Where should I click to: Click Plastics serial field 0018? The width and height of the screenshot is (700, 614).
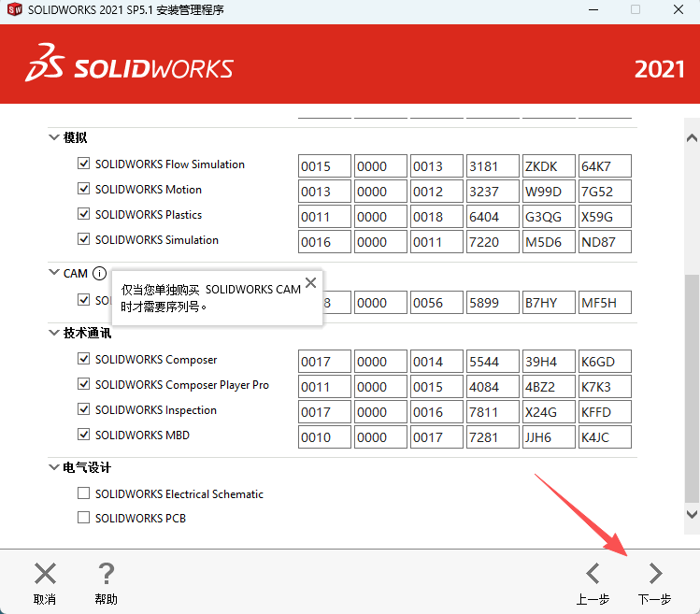tap(436, 217)
